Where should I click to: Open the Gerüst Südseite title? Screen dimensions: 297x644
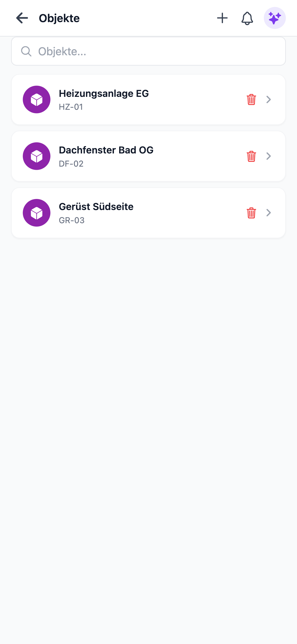(x=96, y=207)
